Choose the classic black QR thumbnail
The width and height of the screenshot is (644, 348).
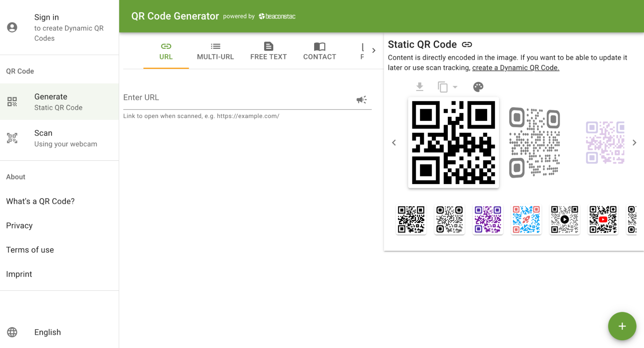(411, 220)
